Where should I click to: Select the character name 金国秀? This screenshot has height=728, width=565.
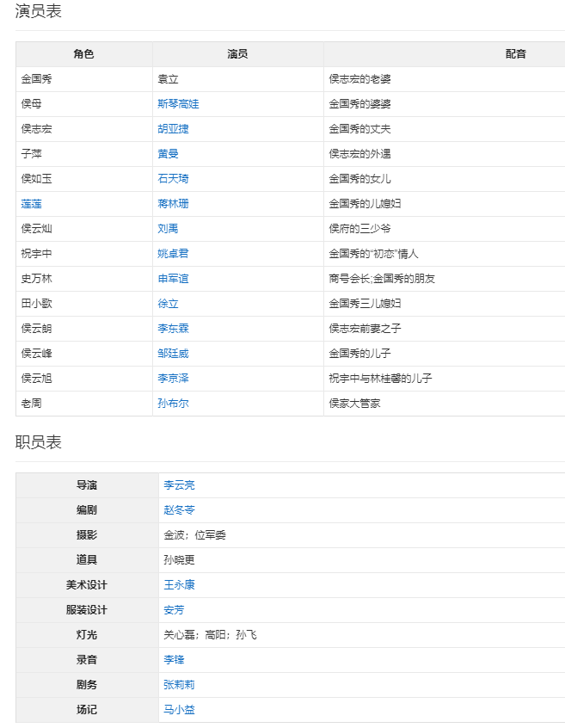click(x=36, y=79)
